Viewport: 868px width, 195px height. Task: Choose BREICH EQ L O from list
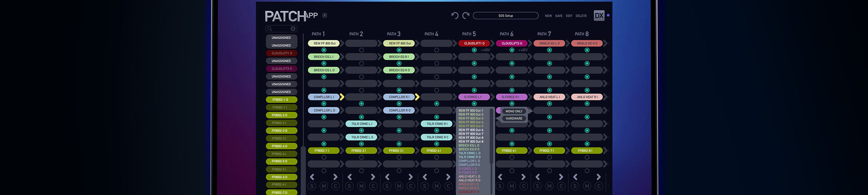pyautogui.click(x=469, y=145)
